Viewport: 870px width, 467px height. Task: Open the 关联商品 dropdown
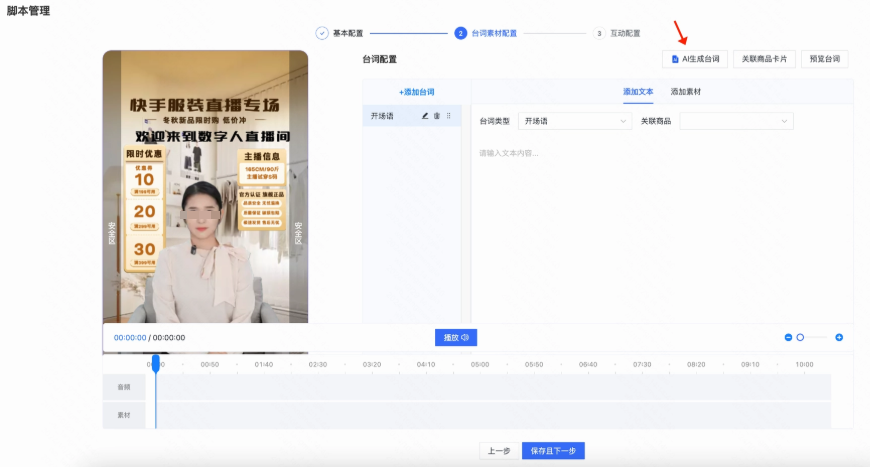pyautogui.click(x=736, y=121)
